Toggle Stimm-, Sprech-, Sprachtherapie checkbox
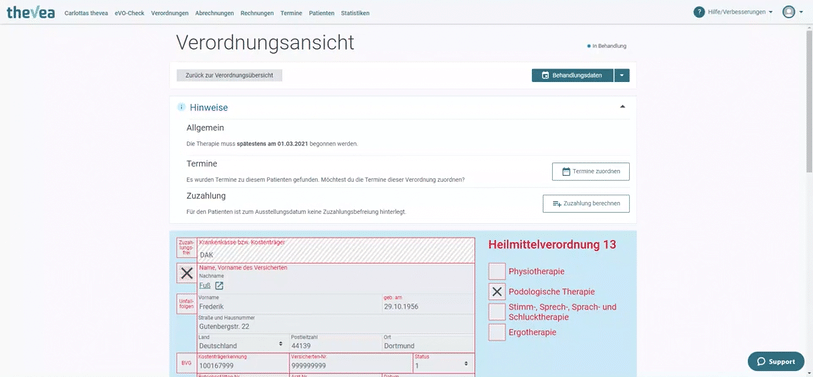 (x=497, y=312)
